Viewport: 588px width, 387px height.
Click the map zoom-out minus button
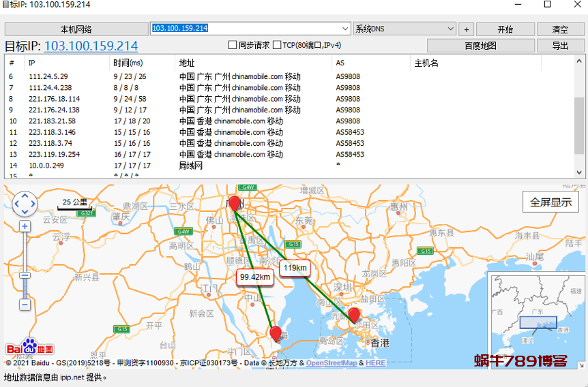(25, 305)
